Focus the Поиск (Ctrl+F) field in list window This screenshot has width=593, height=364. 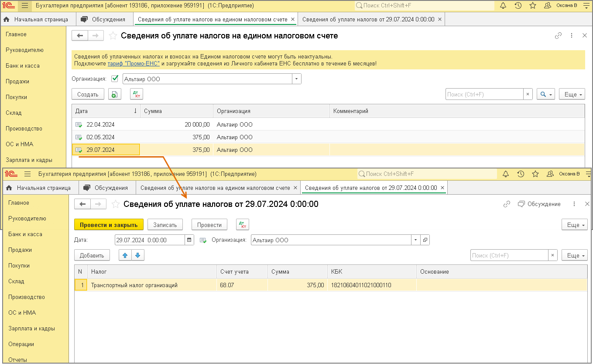pyautogui.click(x=484, y=94)
